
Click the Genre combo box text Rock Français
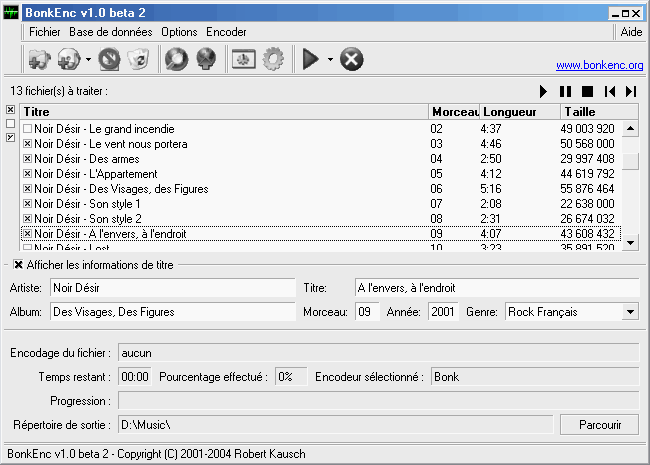point(543,312)
